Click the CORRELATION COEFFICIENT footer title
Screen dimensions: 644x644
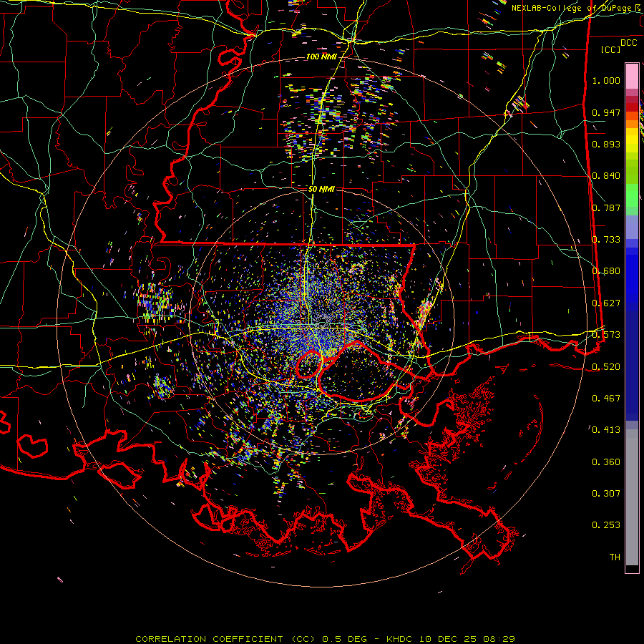(x=209, y=639)
